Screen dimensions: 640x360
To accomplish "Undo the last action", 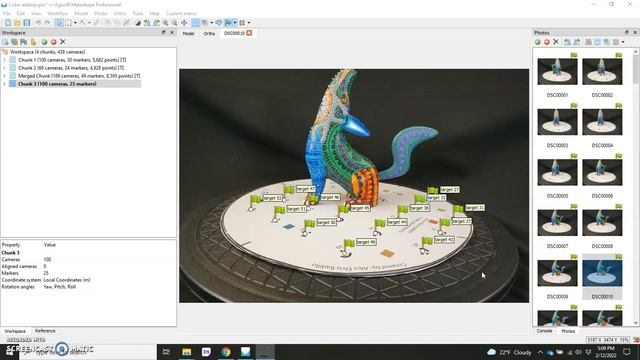I will (x=38, y=23).
